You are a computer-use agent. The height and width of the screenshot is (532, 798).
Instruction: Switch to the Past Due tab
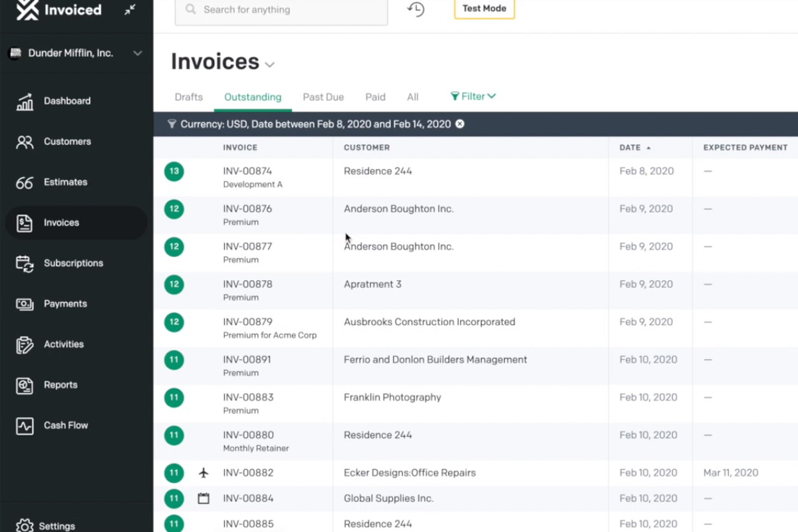click(323, 97)
